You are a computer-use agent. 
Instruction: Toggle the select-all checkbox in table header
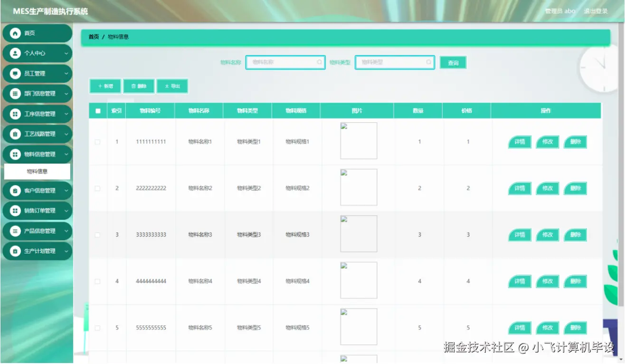click(98, 111)
